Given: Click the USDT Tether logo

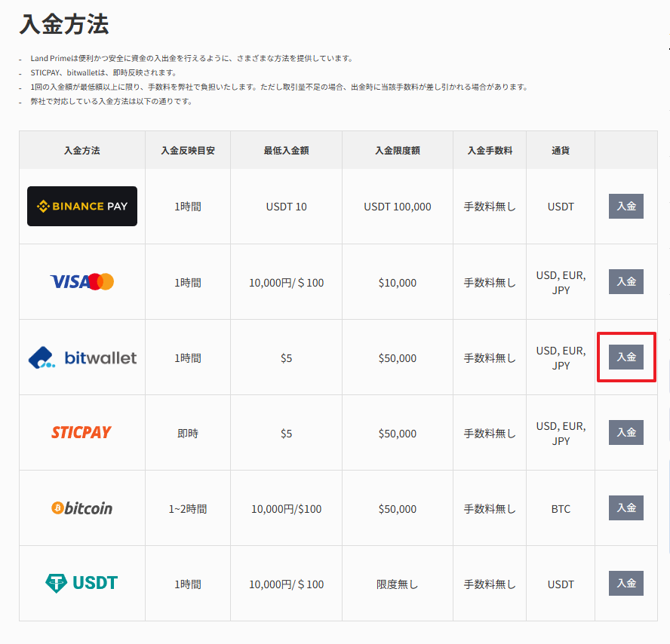Looking at the screenshot, I should point(81,584).
